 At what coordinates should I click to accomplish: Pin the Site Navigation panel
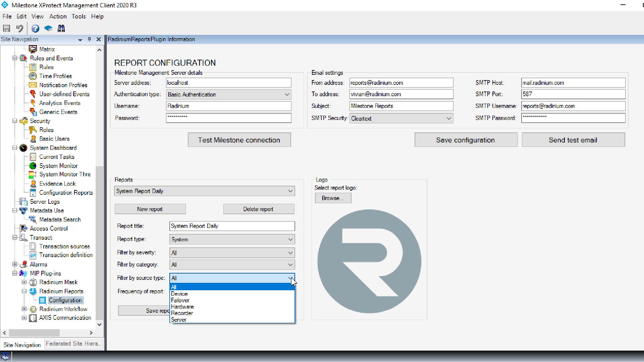pyautogui.click(x=89, y=39)
